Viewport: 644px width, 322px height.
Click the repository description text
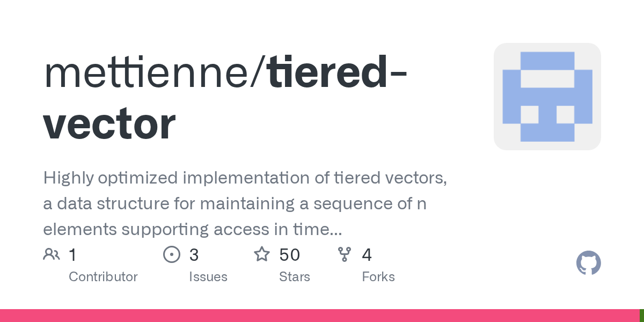(x=245, y=204)
